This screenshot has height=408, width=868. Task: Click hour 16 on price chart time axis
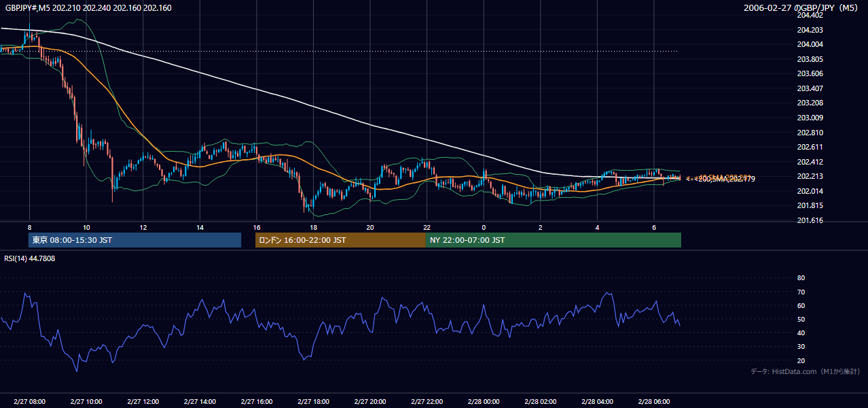coord(257,227)
